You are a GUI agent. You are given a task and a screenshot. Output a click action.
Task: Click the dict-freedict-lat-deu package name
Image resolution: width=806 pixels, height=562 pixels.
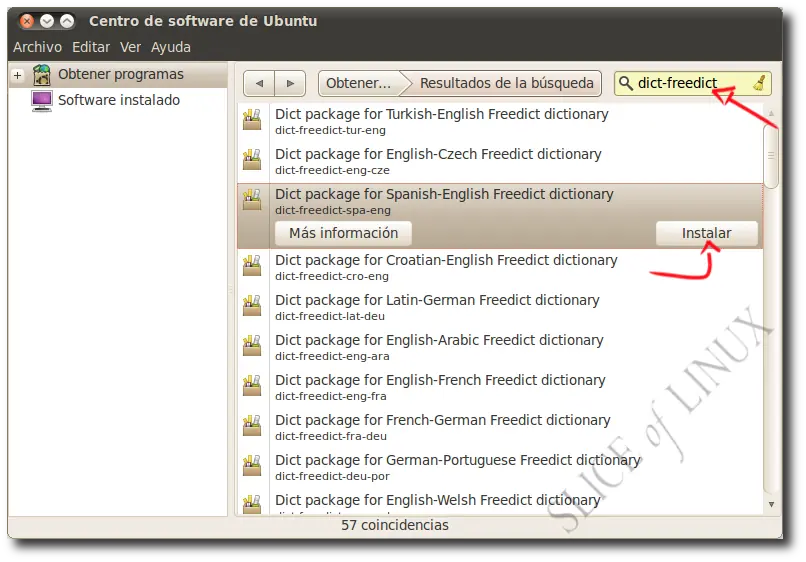tap(329, 316)
